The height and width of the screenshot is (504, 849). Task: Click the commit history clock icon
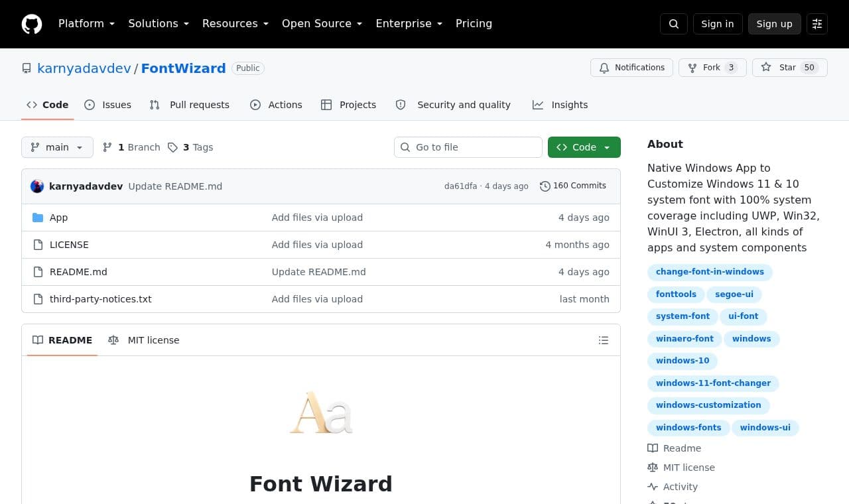(x=545, y=186)
